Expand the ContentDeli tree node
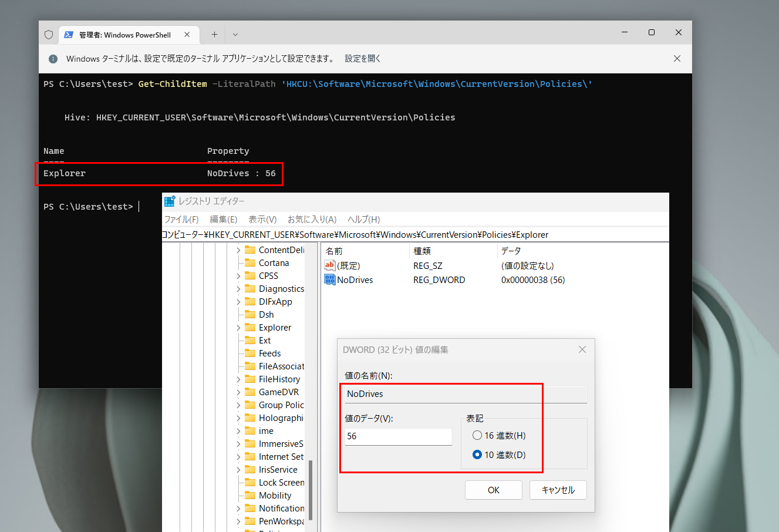Viewport: 779px width, 532px height. tap(238, 250)
